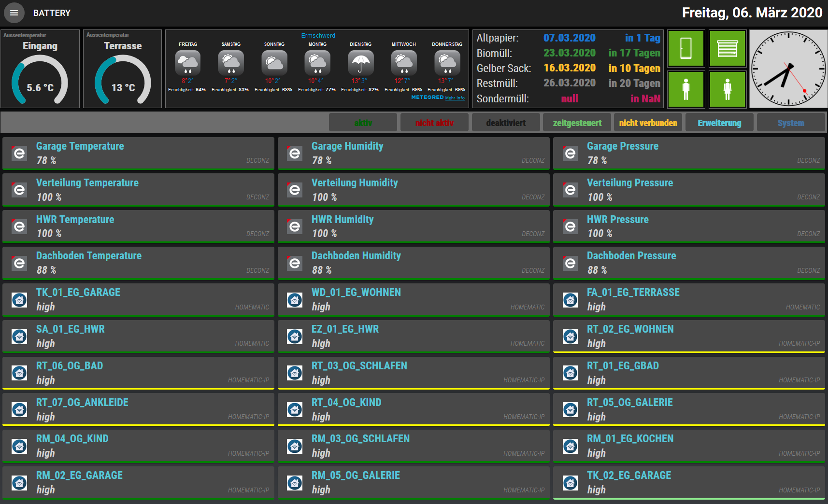Click the Freitag weather forecast icon
The image size is (828, 504).
187,63
